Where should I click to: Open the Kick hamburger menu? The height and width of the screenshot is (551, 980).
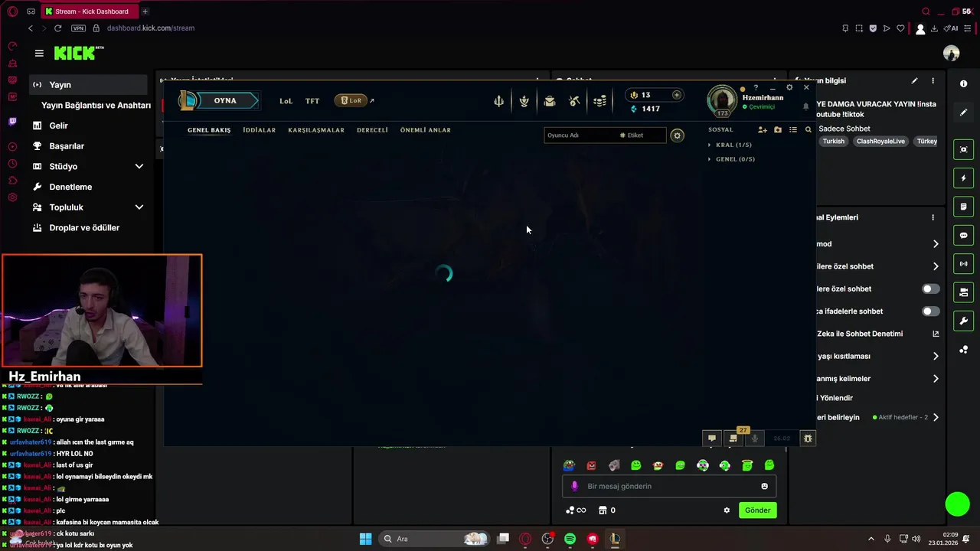point(39,53)
